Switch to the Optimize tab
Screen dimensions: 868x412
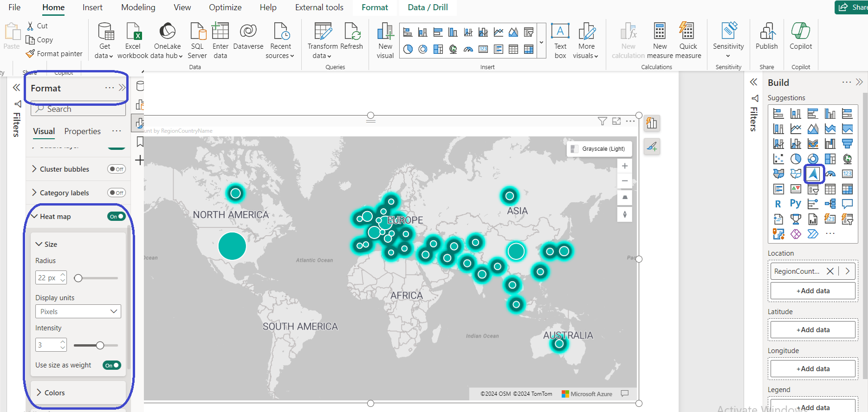click(225, 7)
